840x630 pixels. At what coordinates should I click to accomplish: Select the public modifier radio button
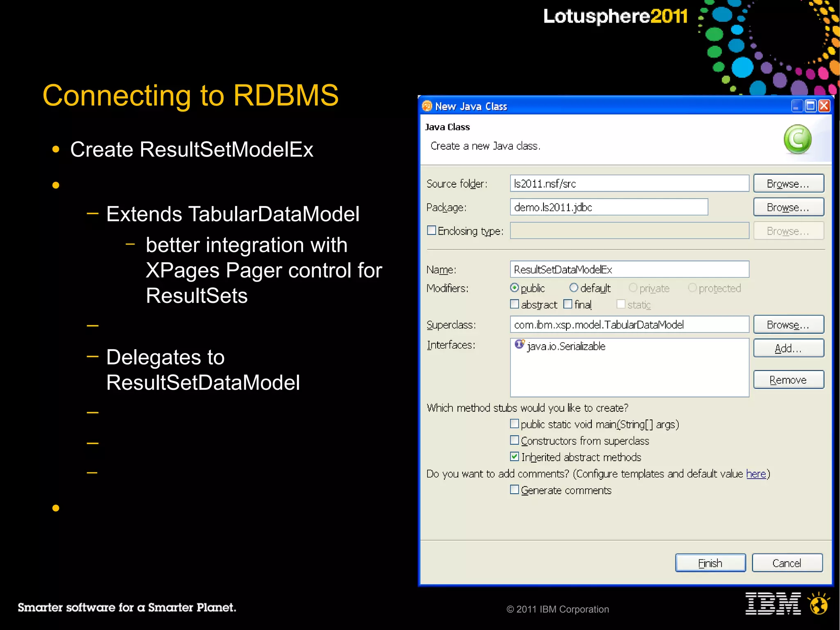(x=514, y=288)
